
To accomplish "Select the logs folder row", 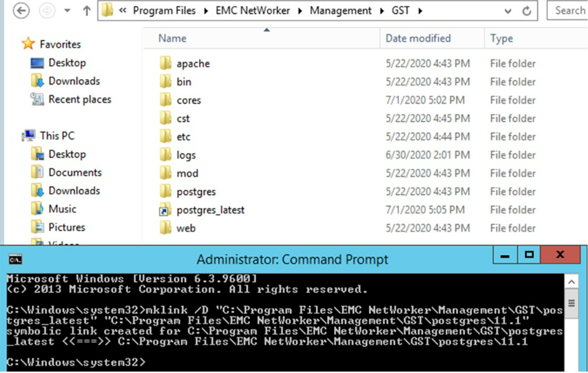I will pos(186,155).
